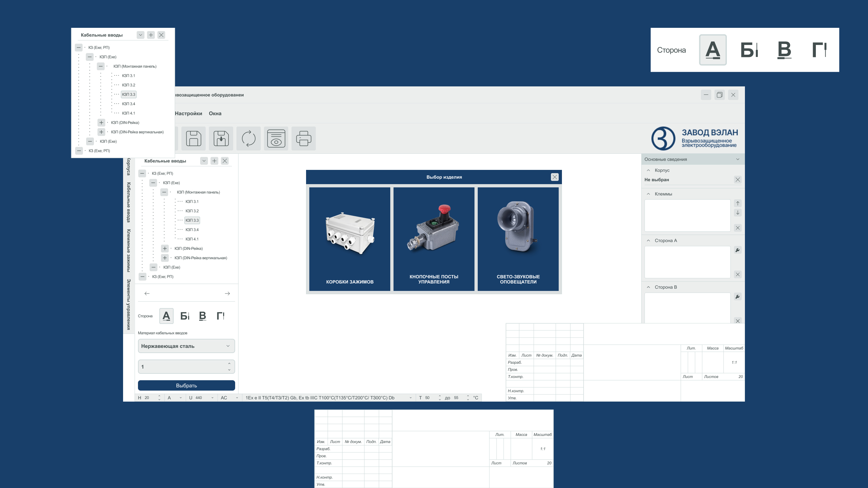Toggle side Г in main window Сторона row

[x=220, y=316]
